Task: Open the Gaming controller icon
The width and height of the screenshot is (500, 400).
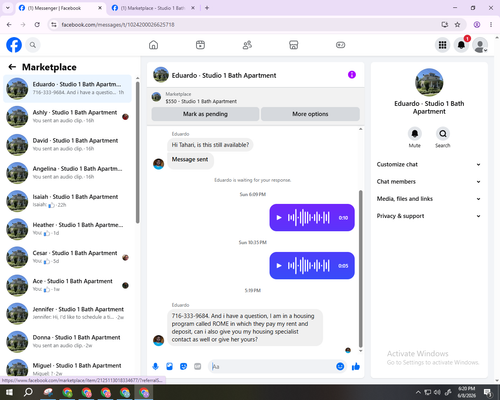Action: 340,45
